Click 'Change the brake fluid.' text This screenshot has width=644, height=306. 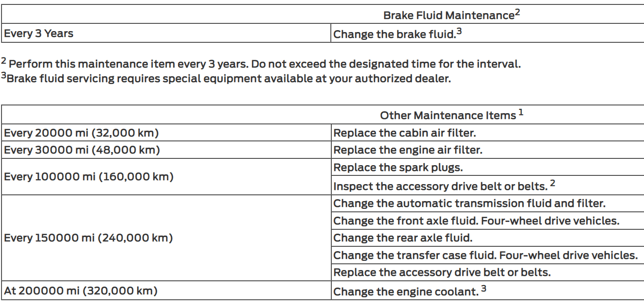(394, 34)
